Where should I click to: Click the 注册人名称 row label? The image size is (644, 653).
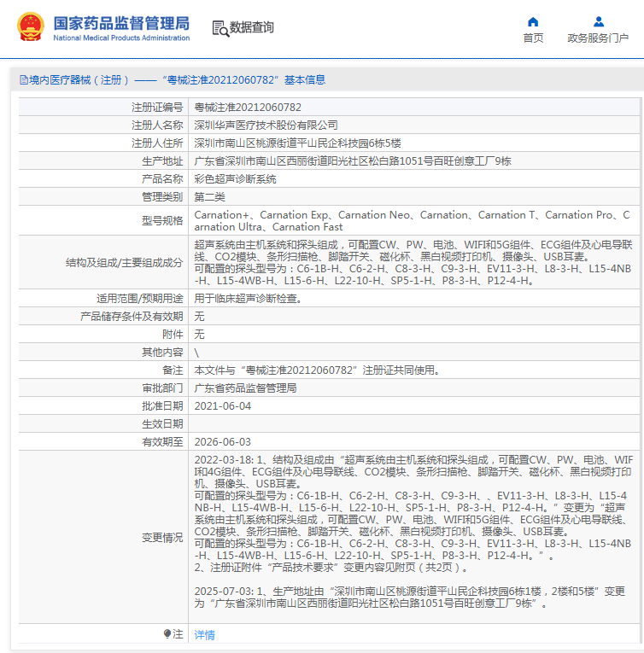tap(157, 125)
